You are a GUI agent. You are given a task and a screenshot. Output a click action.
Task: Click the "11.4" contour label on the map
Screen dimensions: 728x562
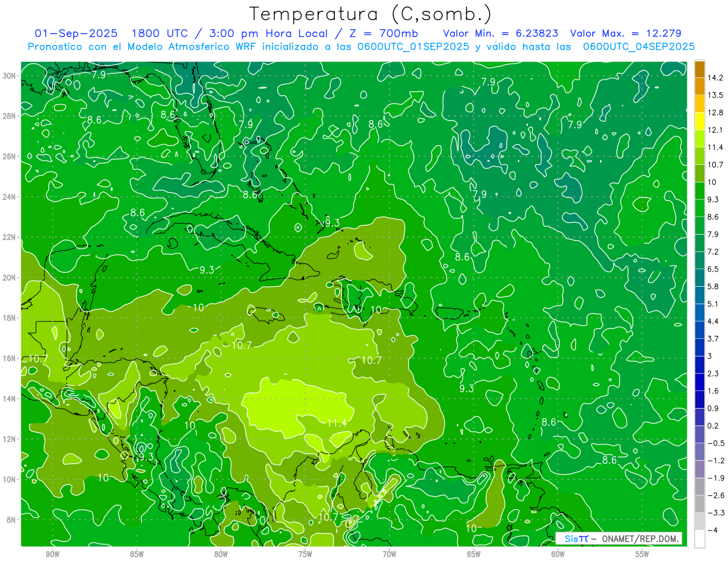point(337,423)
